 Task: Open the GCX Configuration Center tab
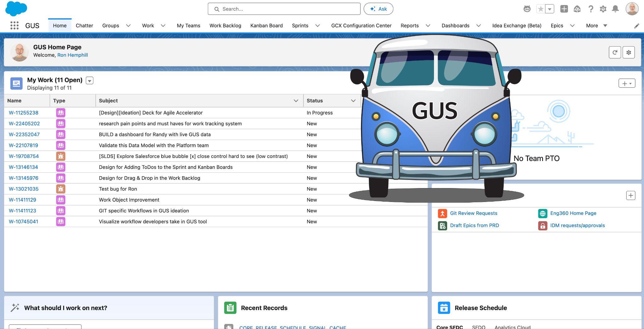click(361, 26)
